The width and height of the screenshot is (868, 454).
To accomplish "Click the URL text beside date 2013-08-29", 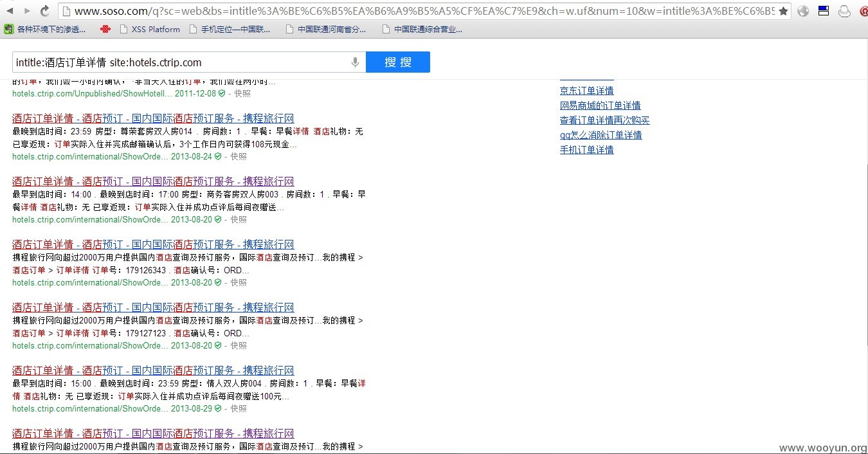I will click(90, 408).
